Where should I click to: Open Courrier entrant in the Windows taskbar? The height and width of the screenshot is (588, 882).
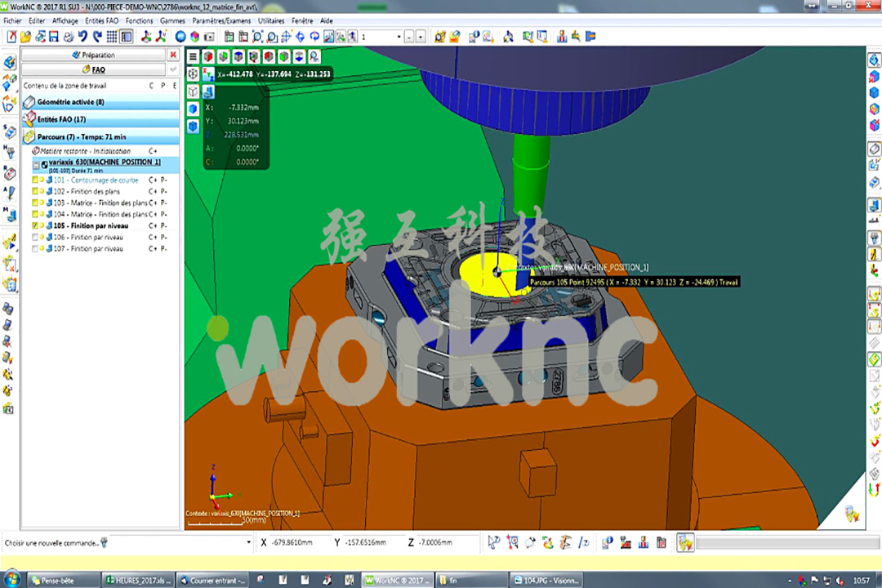(212, 580)
